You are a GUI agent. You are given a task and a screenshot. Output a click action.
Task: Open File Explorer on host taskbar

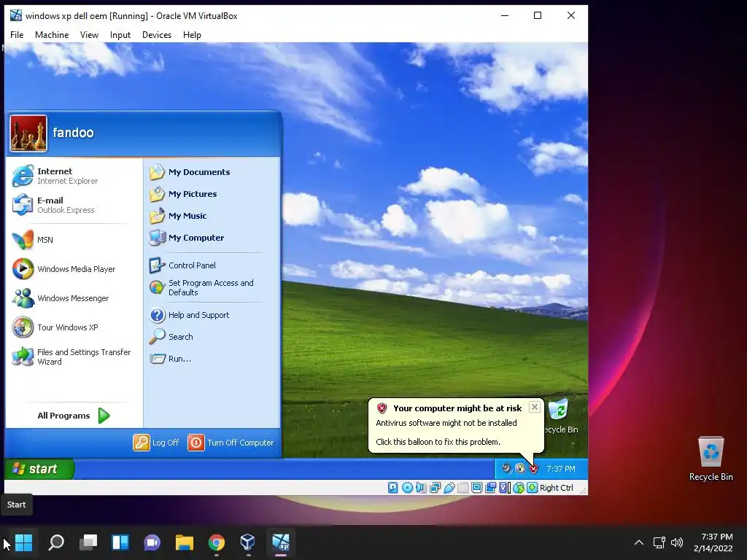point(185,542)
